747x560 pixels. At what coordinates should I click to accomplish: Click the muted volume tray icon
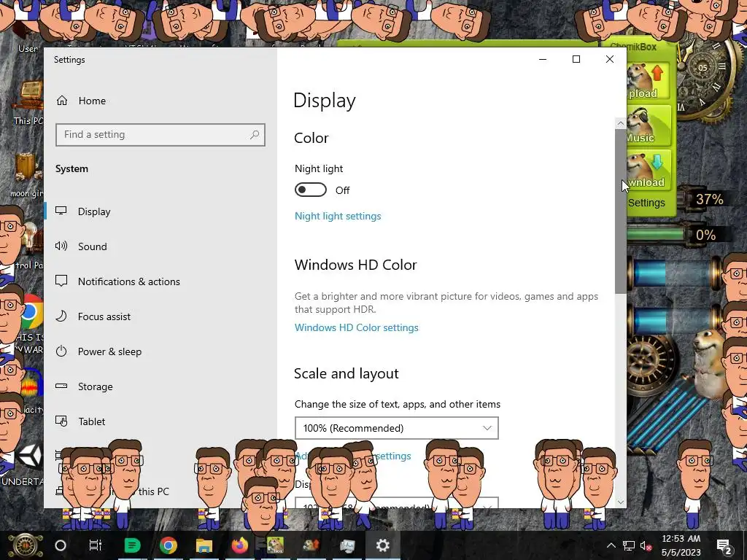coord(646,545)
